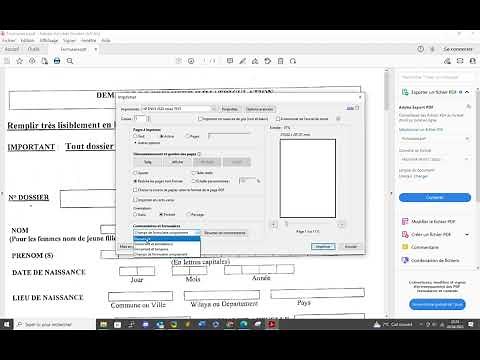This screenshot has height=360, width=480.
Task: Click the notifications bell icon
Action: tap(432, 49)
